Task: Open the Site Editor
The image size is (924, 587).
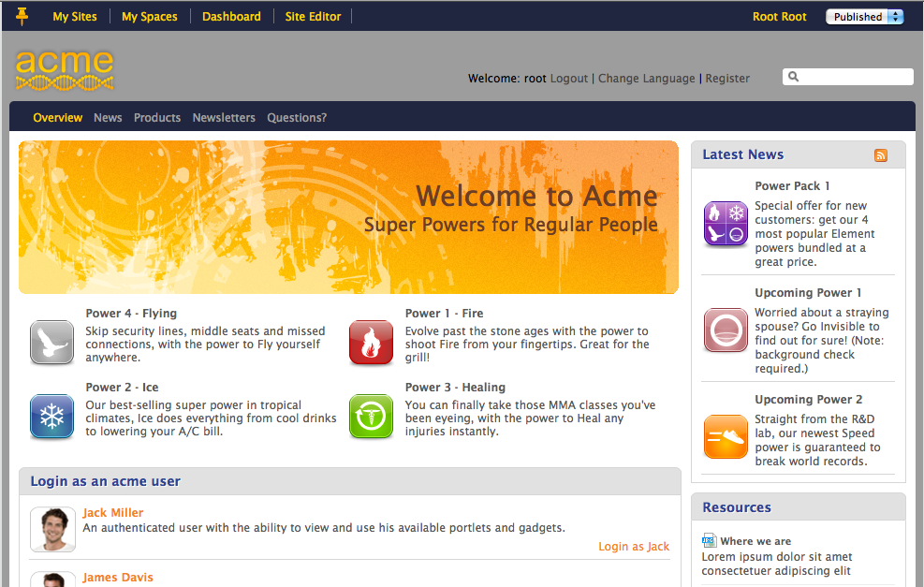Action: point(313,17)
